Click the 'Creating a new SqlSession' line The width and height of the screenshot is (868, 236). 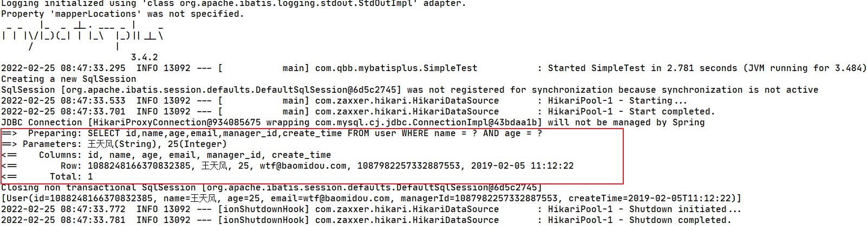(x=68, y=79)
